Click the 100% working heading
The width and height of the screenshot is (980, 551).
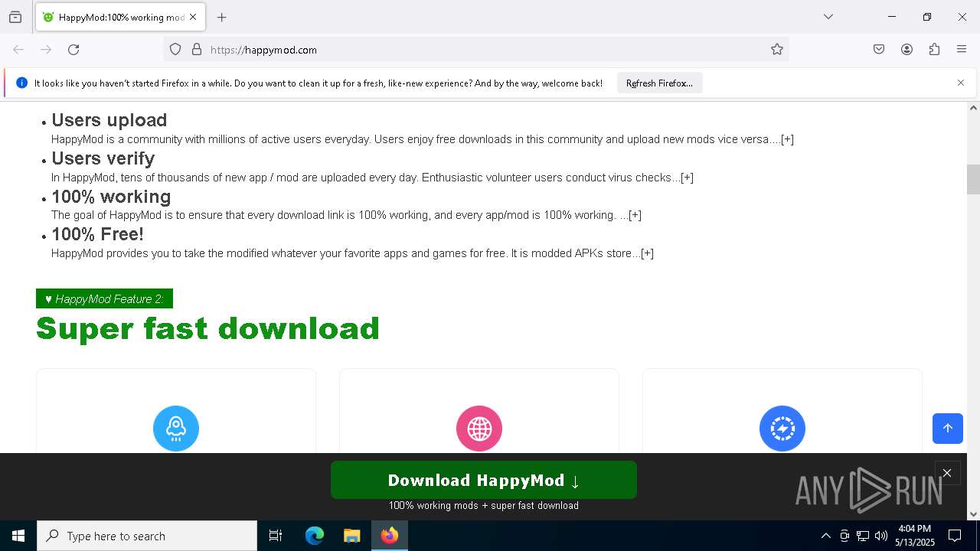tap(111, 197)
